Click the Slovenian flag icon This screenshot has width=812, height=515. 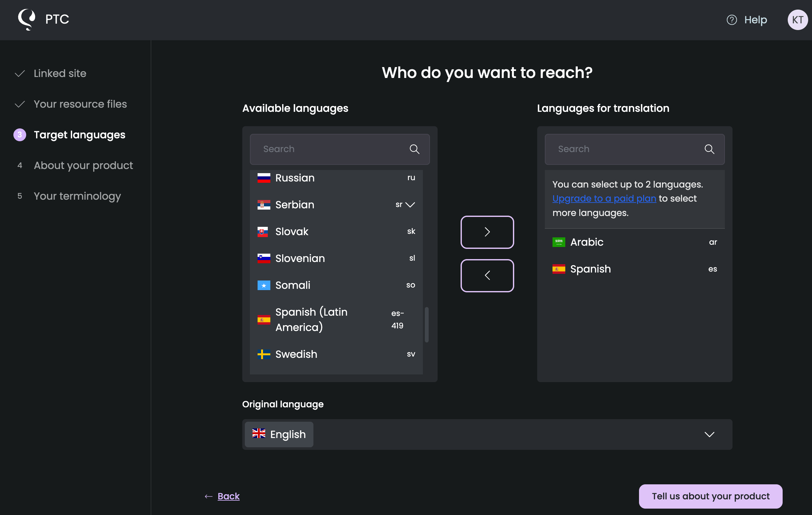coord(264,258)
